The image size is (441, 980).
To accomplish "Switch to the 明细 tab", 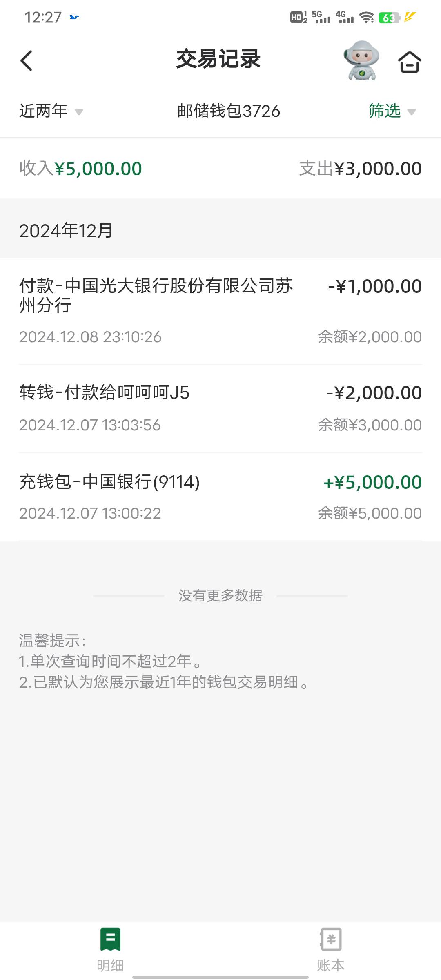I will click(110, 964).
